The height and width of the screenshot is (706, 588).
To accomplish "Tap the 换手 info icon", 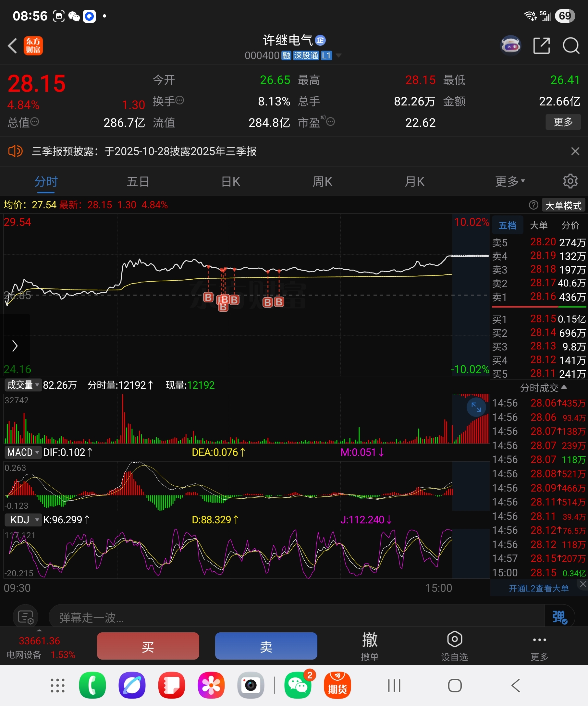I will click(180, 100).
